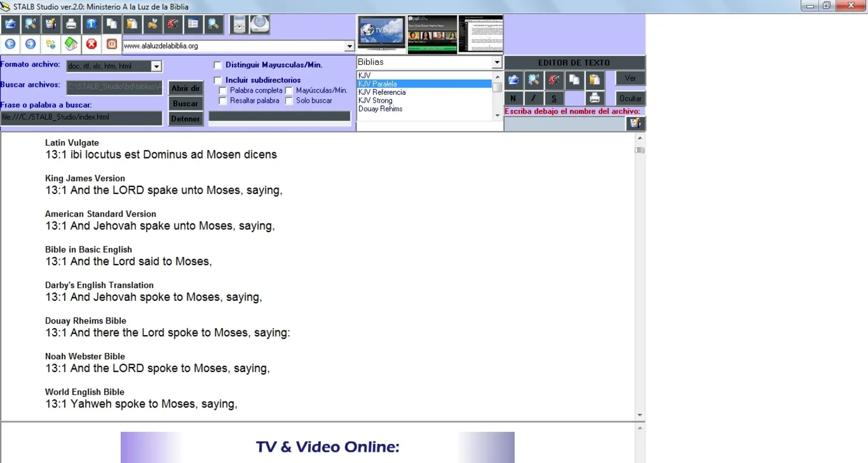Click down arrow of Bible list scrollbar
Screen dimensions: 868x463
pos(497,116)
